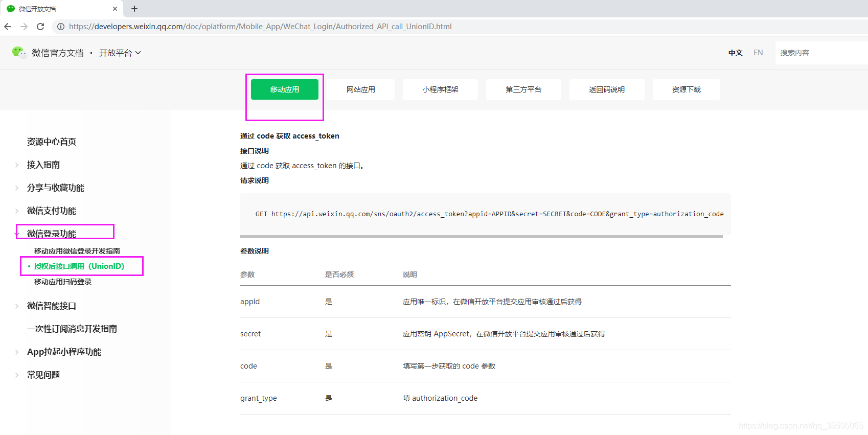Click the browser forward arrow

coord(24,27)
